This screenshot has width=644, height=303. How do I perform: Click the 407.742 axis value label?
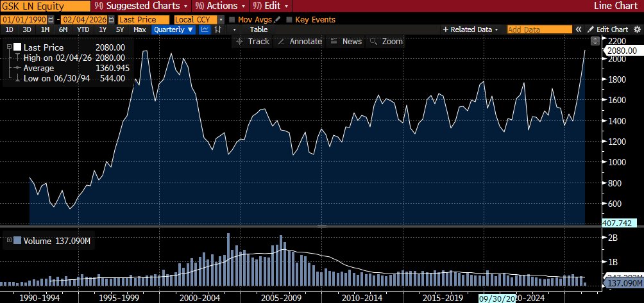pyautogui.click(x=619, y=224)
